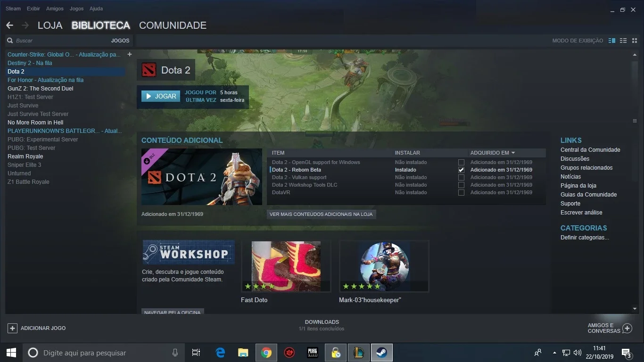644x362 pixels.
Task: Click the search magnifier icon
Action: 10,41
